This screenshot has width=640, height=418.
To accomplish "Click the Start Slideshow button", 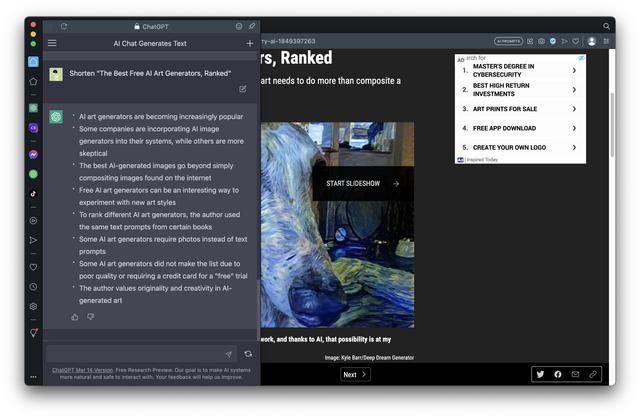I will (363, 184).
